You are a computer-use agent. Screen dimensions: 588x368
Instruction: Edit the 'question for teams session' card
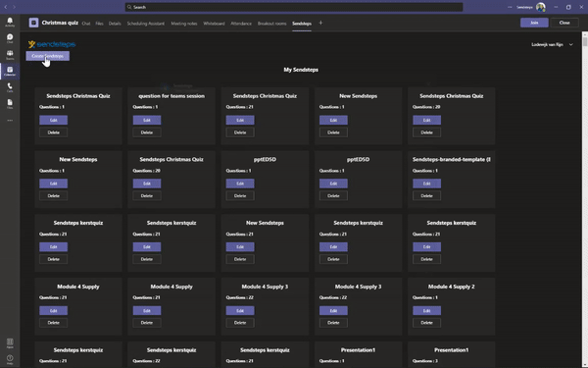[147, 120]
